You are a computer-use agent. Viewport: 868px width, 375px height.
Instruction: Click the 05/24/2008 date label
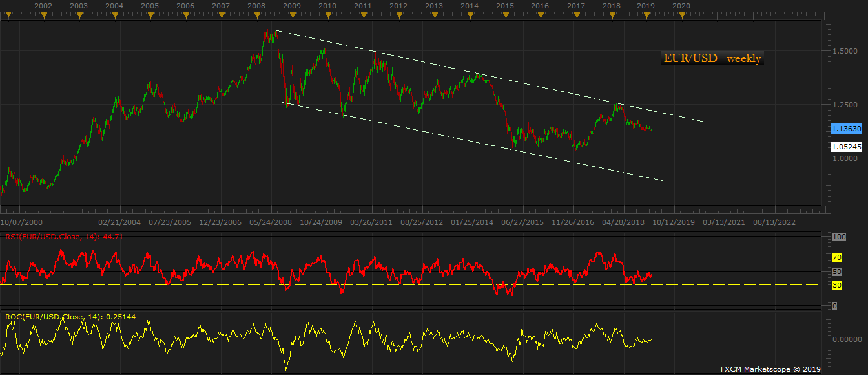271,222
